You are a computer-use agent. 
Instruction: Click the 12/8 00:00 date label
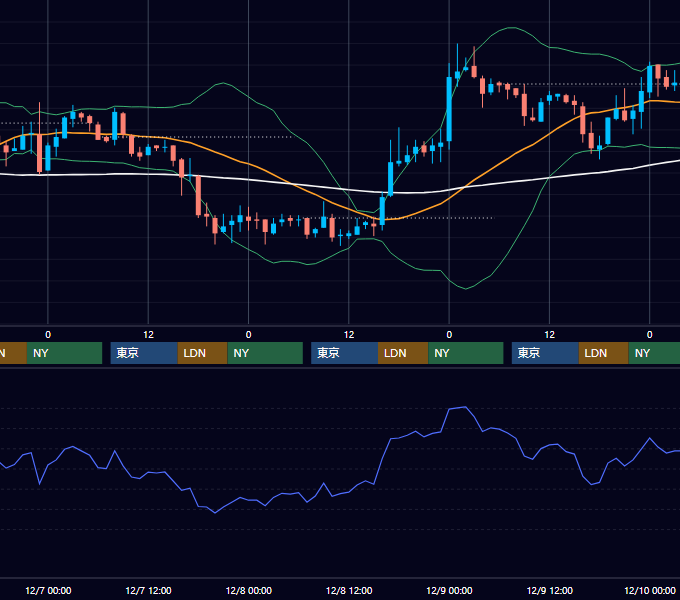coord(248,590)
